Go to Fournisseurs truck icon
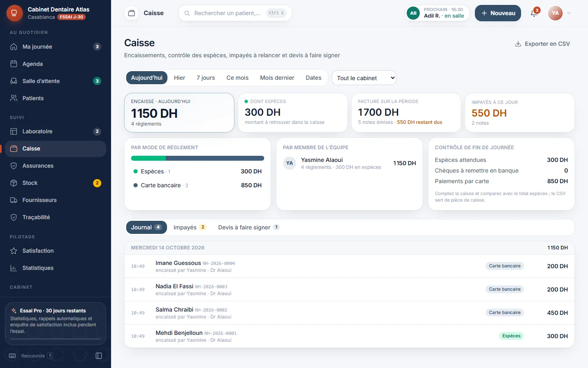588x368 pixels. (x=14, y=200)
